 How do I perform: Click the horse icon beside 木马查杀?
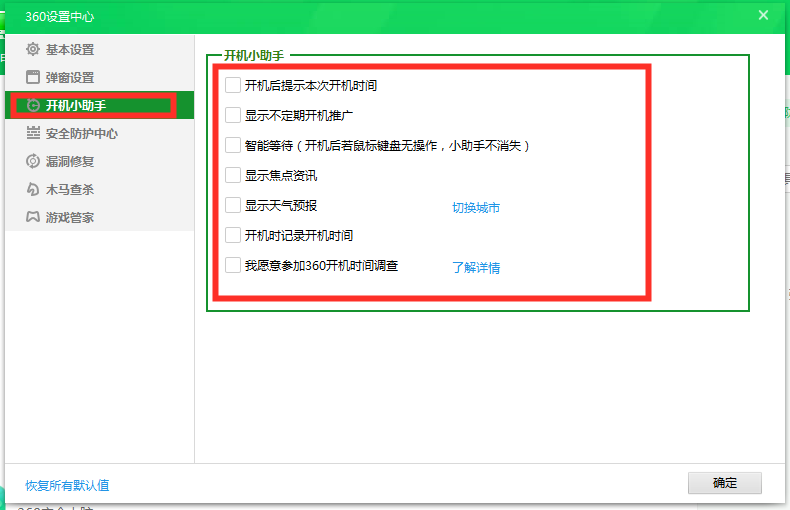(33, 189)
